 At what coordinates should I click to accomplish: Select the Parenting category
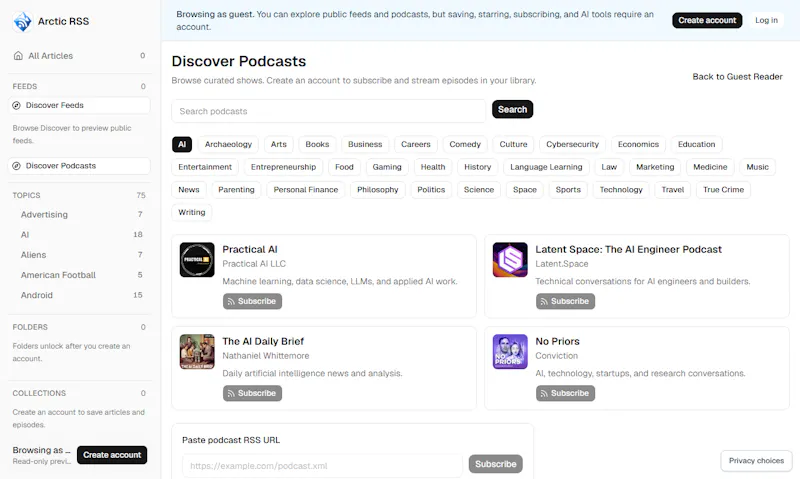(x=236, y=190)
